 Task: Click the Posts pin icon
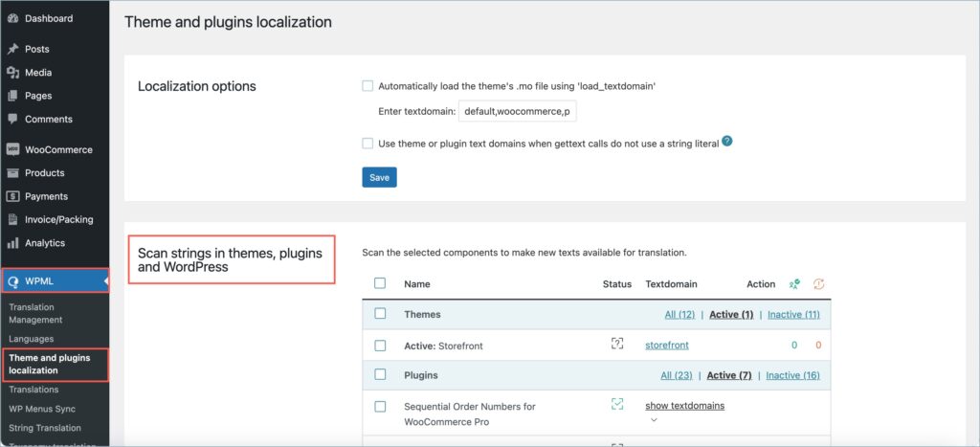pos(12,49)
